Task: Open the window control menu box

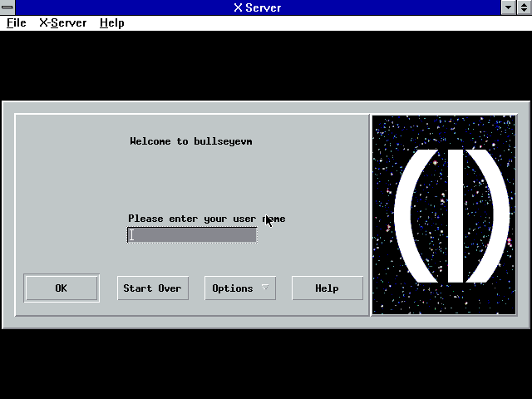Action: [x=7, y=7]
